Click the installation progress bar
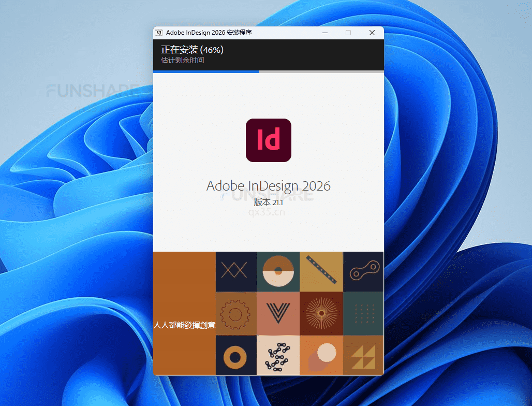532x406 pixels. tap(206, 72)
